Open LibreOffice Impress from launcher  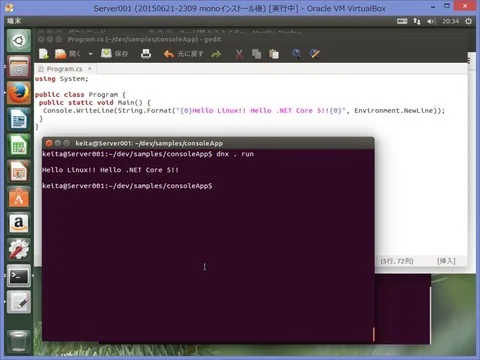19,172
